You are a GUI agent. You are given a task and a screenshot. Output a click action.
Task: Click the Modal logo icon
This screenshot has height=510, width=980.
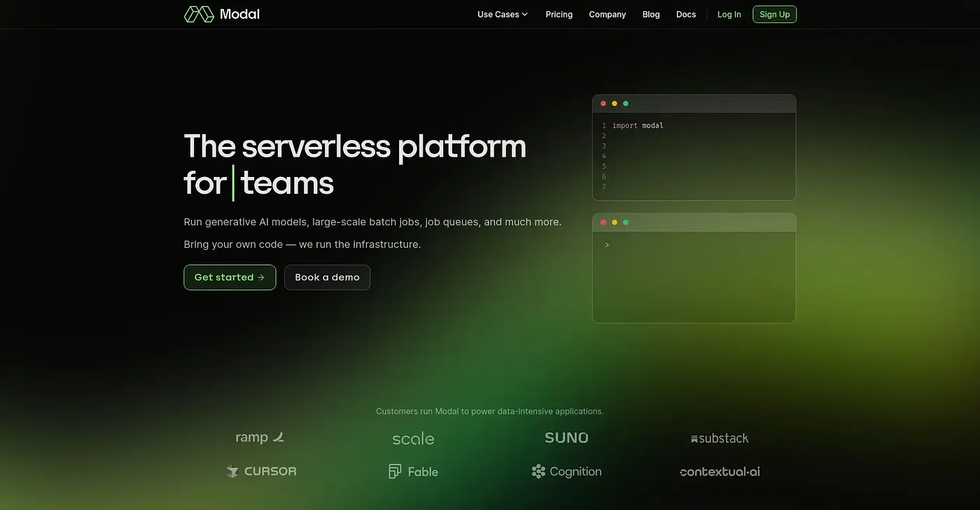(199, 14)
